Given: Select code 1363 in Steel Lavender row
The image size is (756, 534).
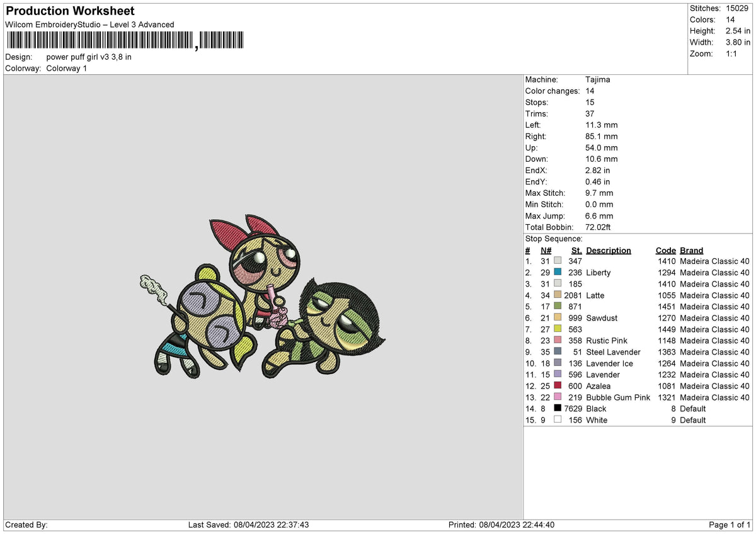Looking at the screenshot, I should [667, 352].
